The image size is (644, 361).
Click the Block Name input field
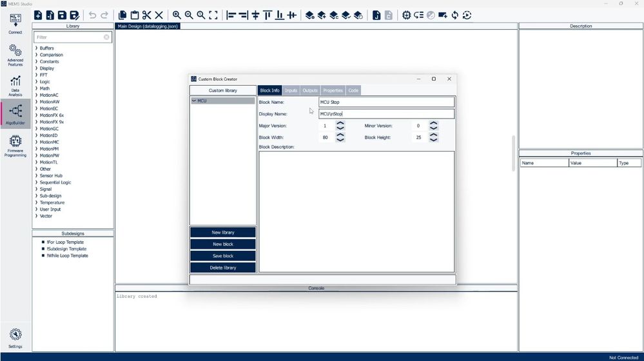click(387, 102)
